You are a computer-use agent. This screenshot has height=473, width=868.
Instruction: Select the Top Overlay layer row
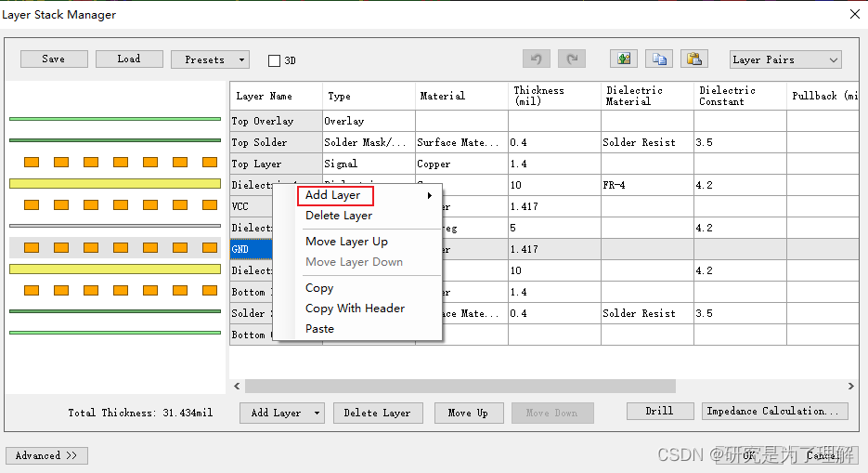pyautogui.click(x=277, y=121)
